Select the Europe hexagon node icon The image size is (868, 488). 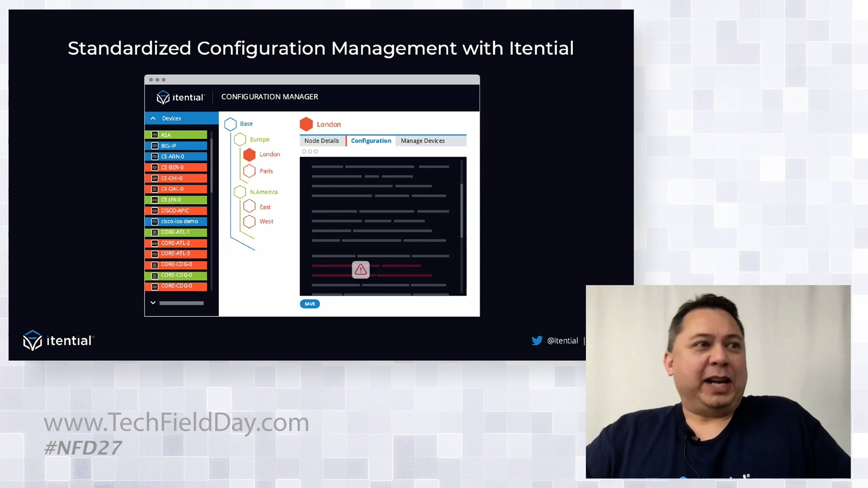click(x=240, y=140)
